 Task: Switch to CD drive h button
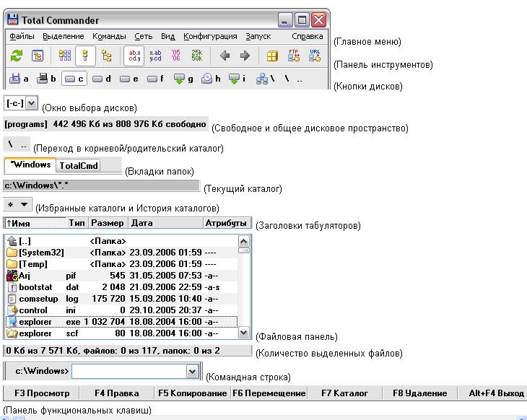(x=211, y=79)
